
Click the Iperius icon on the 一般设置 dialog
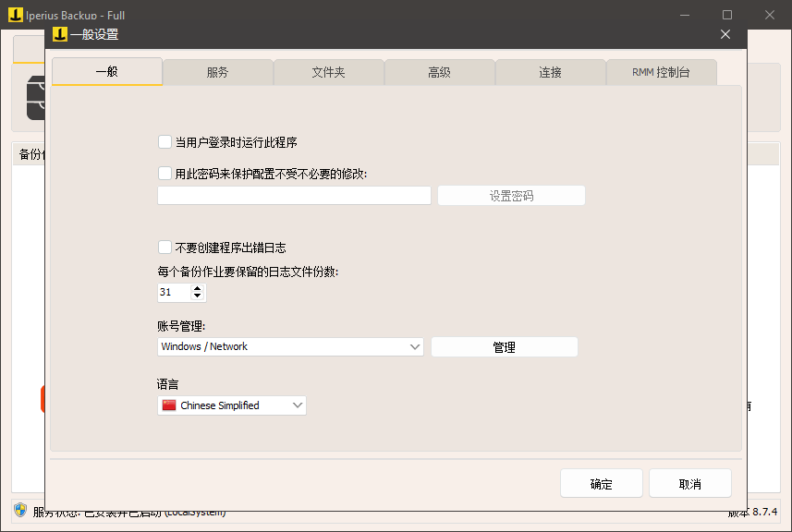click(59, 34)
